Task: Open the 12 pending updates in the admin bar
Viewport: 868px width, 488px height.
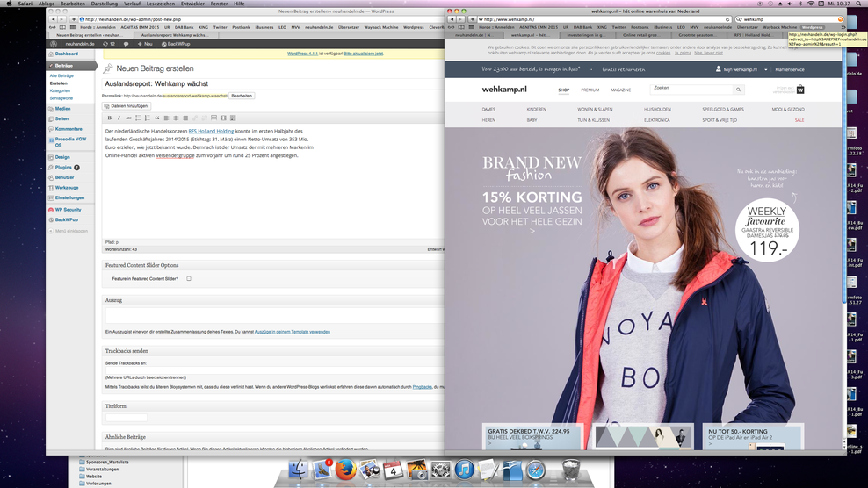Action: click(109, 44)
